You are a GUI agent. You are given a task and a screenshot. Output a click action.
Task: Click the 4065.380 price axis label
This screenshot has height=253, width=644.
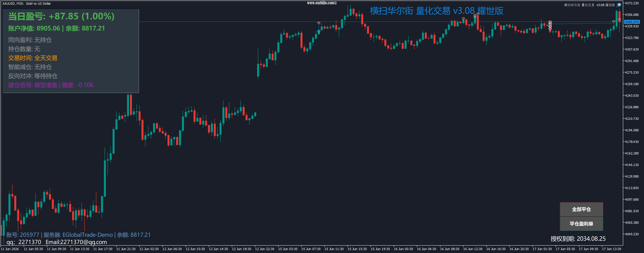point(632,223)
